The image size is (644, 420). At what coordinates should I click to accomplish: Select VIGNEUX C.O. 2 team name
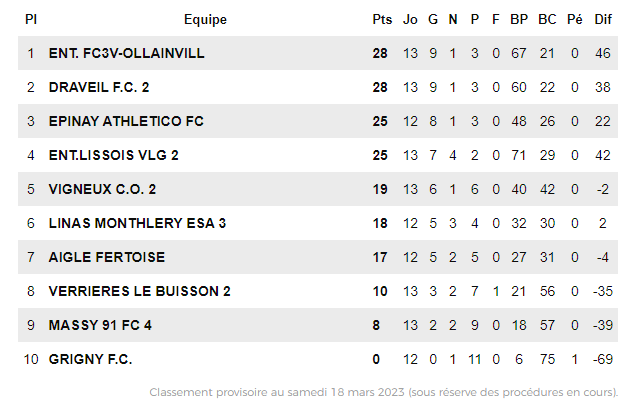(102, 190)
